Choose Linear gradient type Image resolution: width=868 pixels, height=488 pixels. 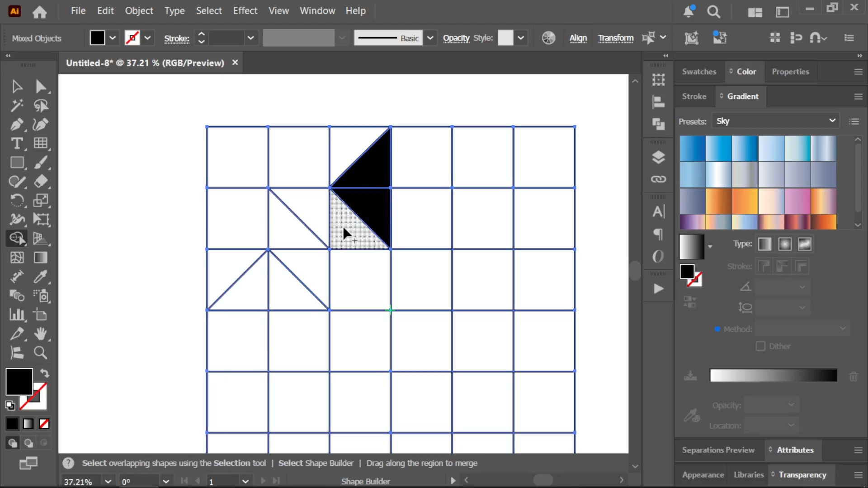click(x=764, y=244)
